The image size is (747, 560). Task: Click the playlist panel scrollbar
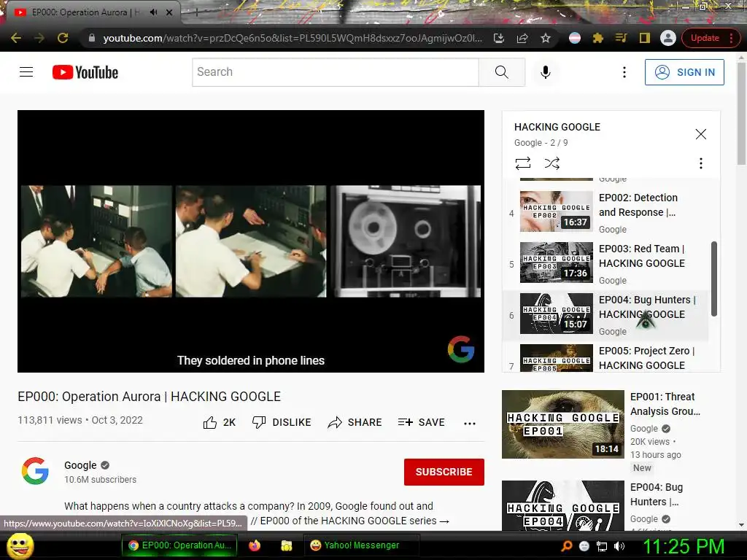(x=713, y=279)
